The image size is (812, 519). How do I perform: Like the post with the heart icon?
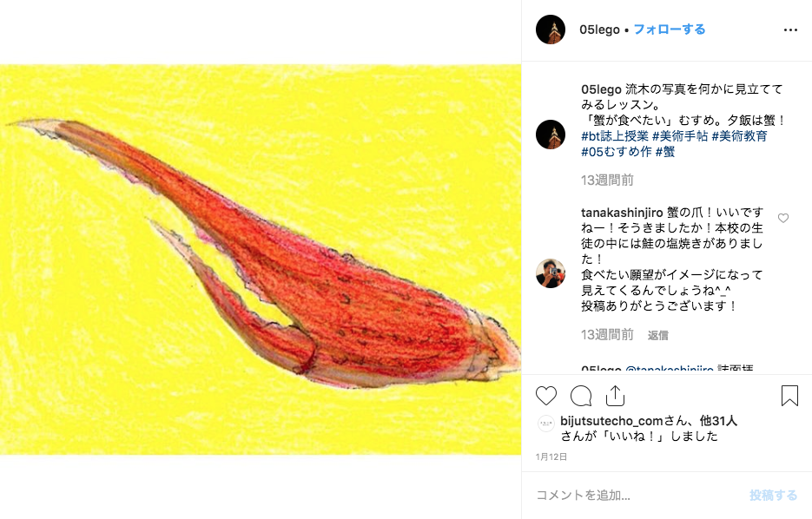(x=546, y=396)
